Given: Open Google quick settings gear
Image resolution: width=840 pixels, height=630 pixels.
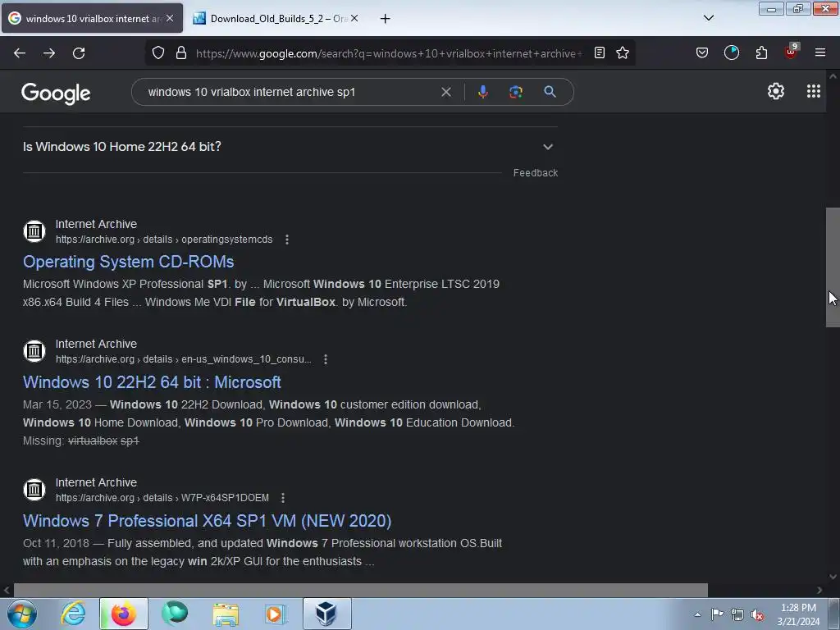Looking at the screenshot, I should click(776, 91).
